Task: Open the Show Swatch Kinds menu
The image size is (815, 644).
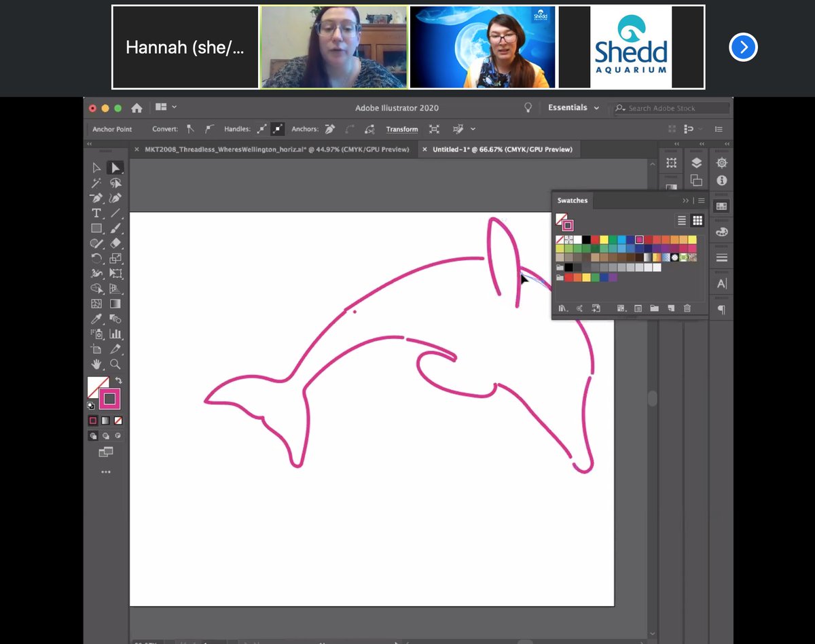Action: [621, 308]
